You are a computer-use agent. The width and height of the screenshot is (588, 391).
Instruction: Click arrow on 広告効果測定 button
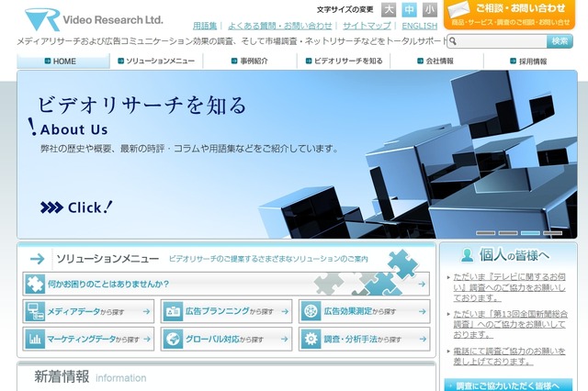click(423, 311)
